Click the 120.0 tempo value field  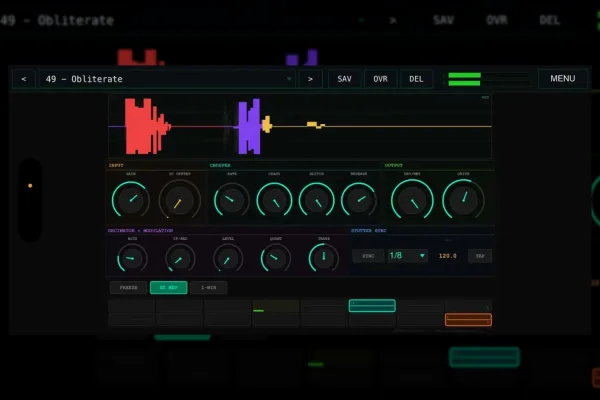(x=448, y=256)
